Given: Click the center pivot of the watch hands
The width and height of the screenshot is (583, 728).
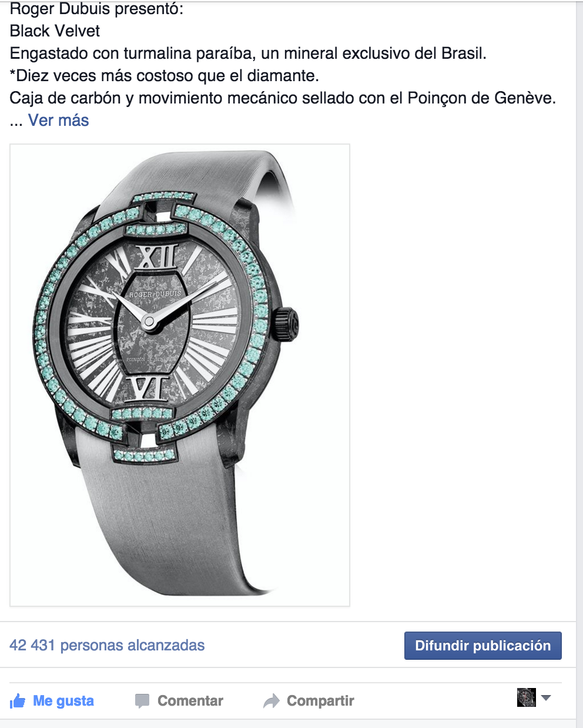Looking at the screenshot, I should pyautogui.click(x=149, y=322).
